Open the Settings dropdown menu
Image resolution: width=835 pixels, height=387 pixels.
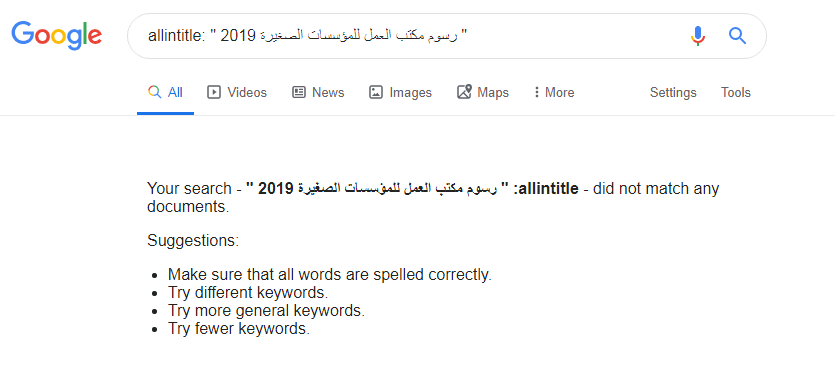click(673, 93)
